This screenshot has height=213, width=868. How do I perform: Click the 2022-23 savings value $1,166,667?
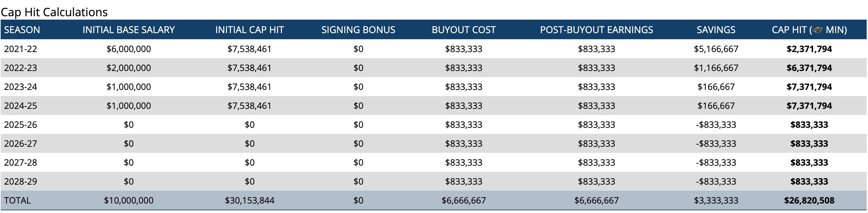pyautogui.click(x=716, y=68)
